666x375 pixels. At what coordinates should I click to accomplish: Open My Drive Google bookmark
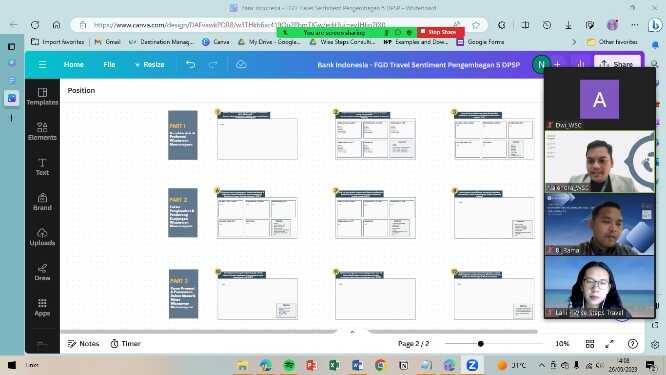269,42
